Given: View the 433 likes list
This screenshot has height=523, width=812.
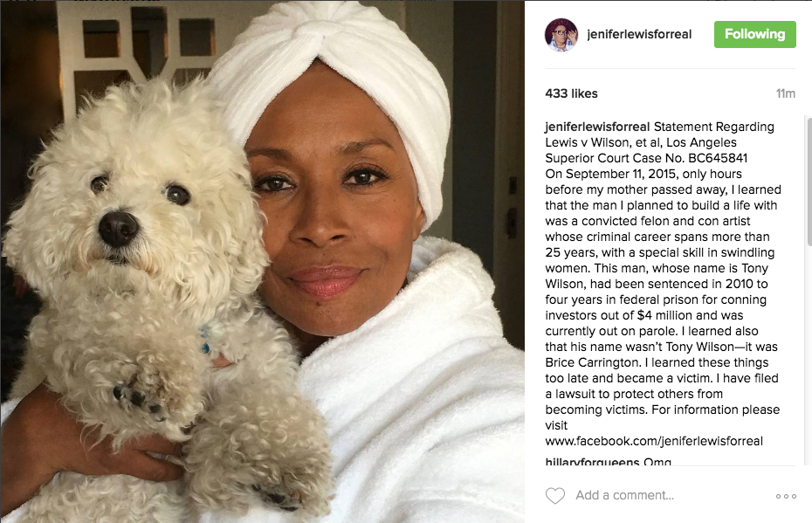Looking at the screenshot, I should point(571,93).
